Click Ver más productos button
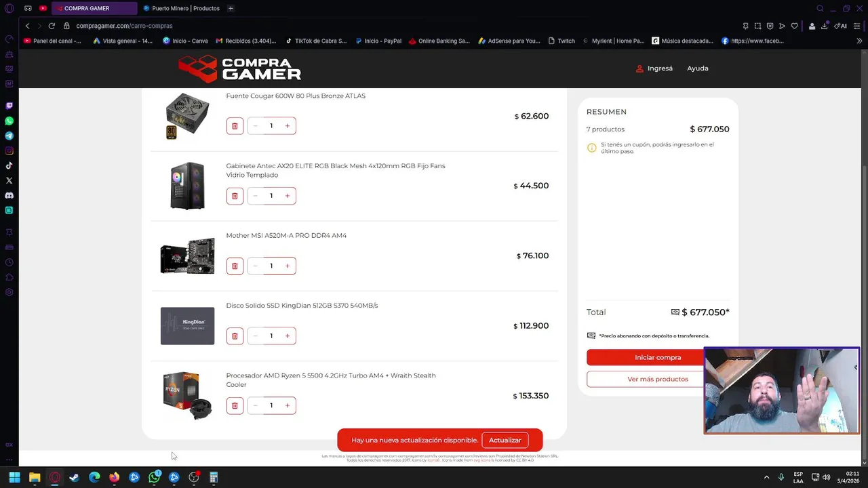The width and height of the screenshot is (868, 488). pyautogui.click(x=658, y=379)
